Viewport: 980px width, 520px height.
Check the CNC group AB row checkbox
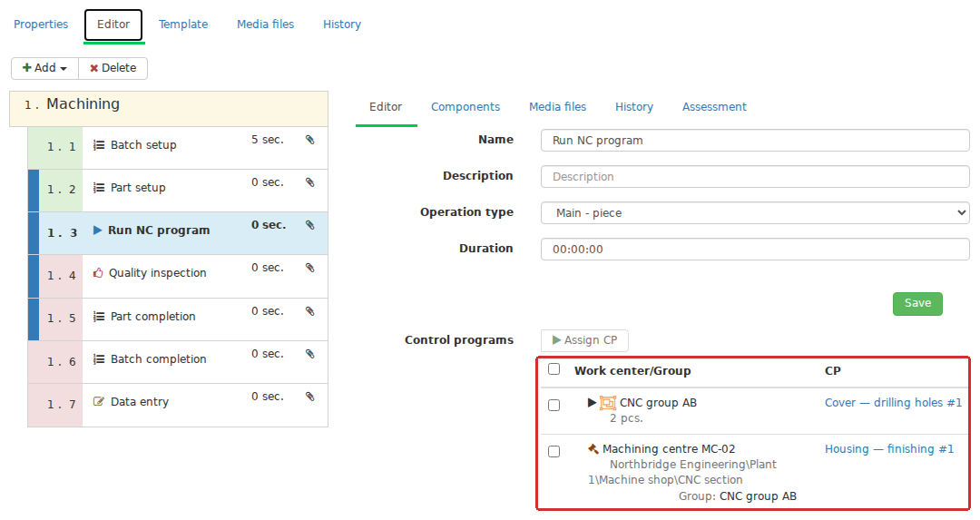554,405
